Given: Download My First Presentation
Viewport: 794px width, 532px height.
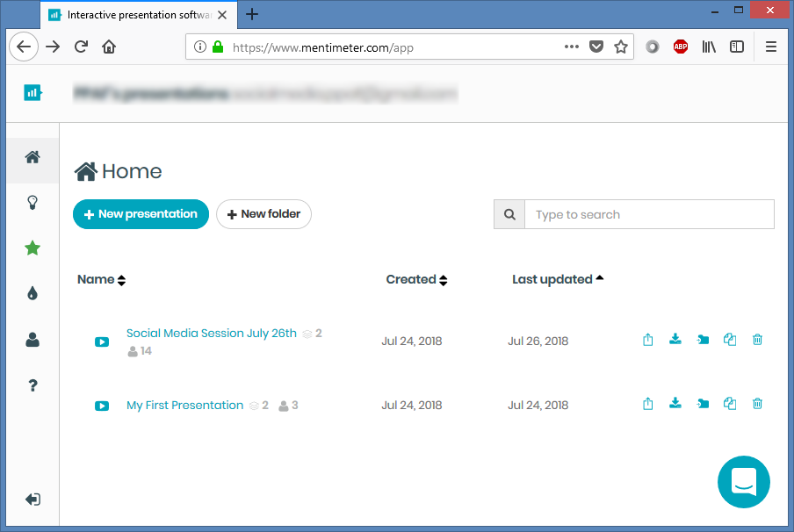Looking at the screenshot, I should (675, 404).
